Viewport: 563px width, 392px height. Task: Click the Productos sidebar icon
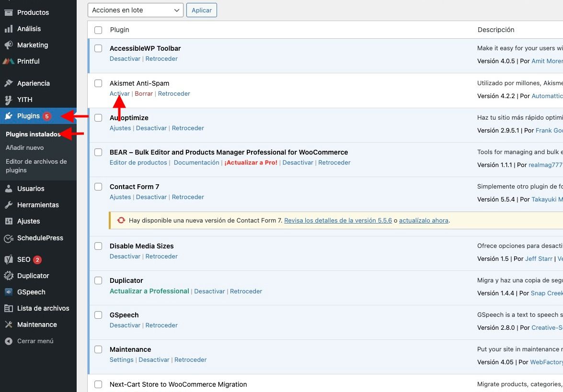(9, 12)
